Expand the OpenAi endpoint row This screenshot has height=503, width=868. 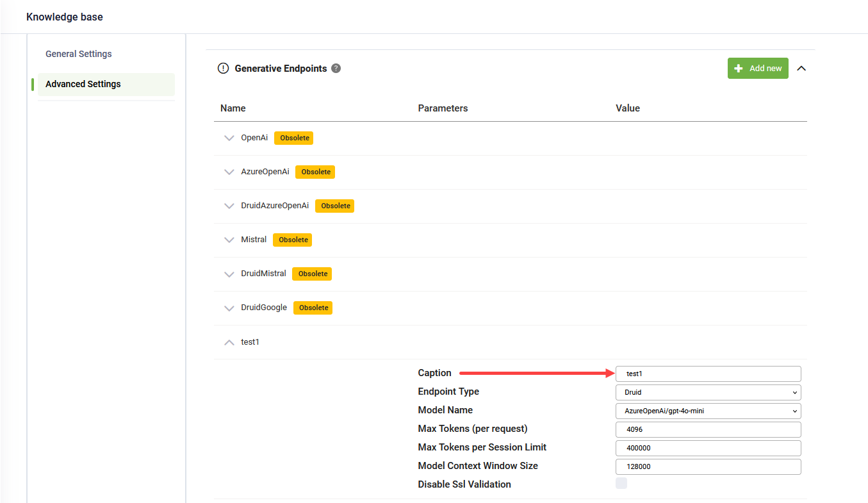pyautogui.click(x=229, y=138)
